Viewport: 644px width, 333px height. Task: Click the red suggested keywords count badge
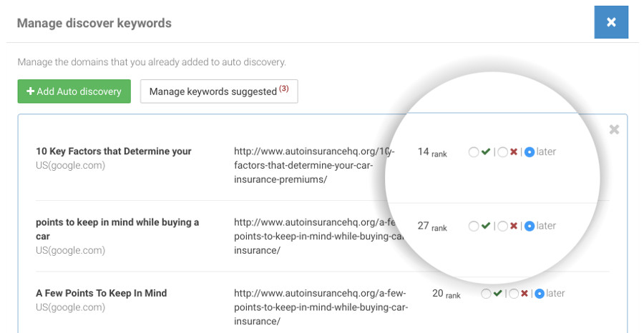pyautogui.click(x=284, y=89)
